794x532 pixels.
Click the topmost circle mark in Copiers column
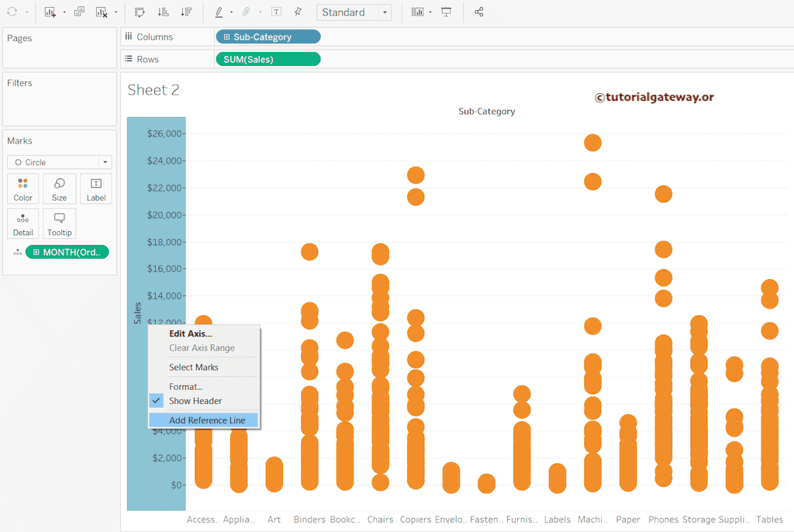coord(416,175)
